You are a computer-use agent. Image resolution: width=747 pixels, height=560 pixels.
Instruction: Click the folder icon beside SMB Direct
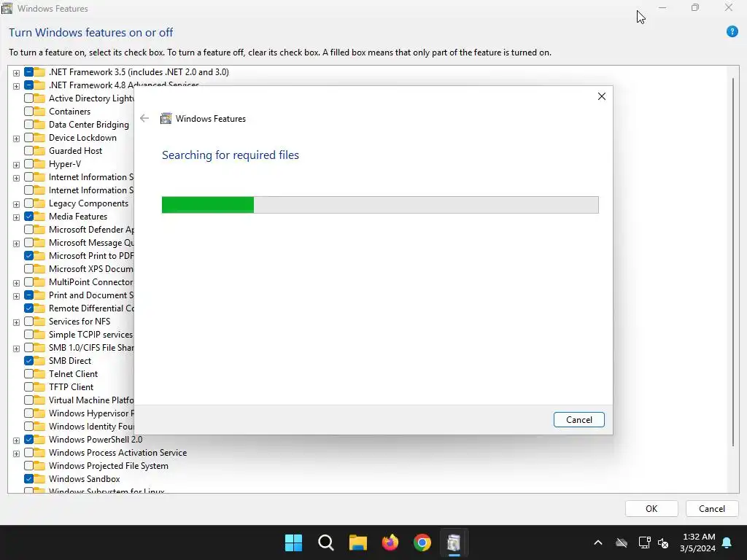coord(39,361)
